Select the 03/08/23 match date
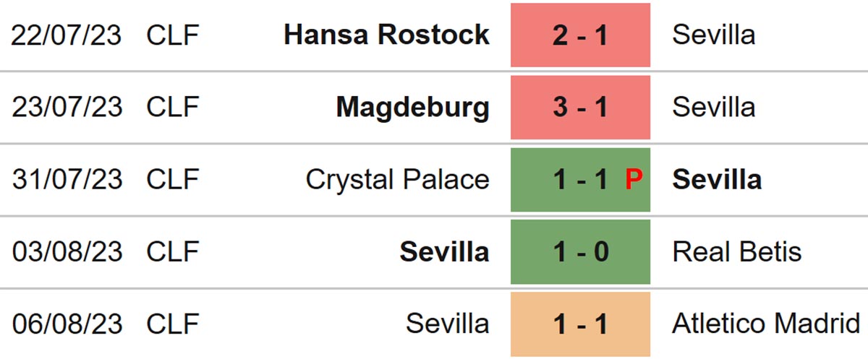 coord(67,251)
